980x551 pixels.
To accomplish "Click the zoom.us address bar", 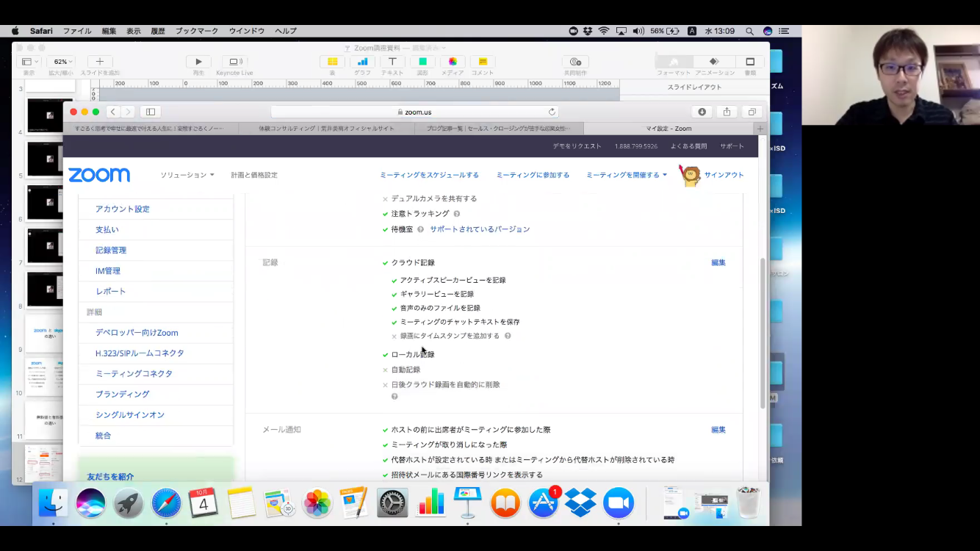I will (414, 112).
